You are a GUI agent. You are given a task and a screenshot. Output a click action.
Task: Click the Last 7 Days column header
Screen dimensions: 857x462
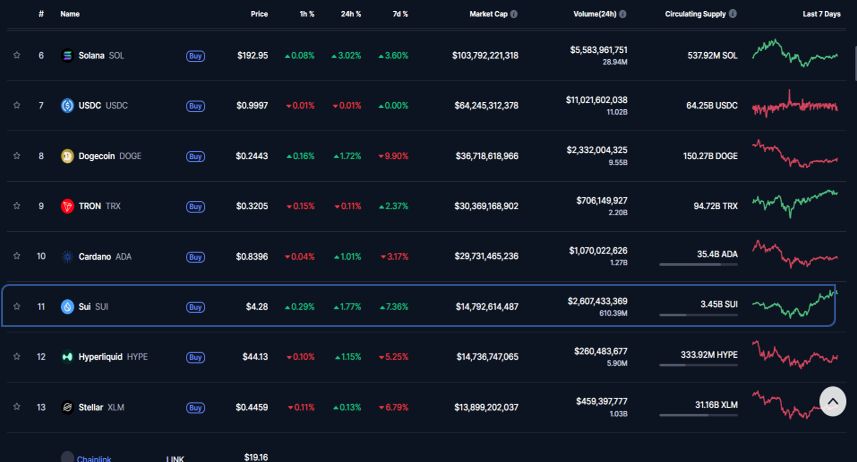click(821, 14)
